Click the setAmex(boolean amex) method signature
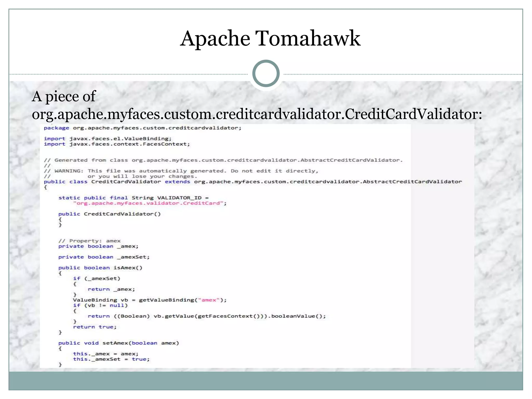The width and height of the screenshot is (532, 399). coord(118,343)
